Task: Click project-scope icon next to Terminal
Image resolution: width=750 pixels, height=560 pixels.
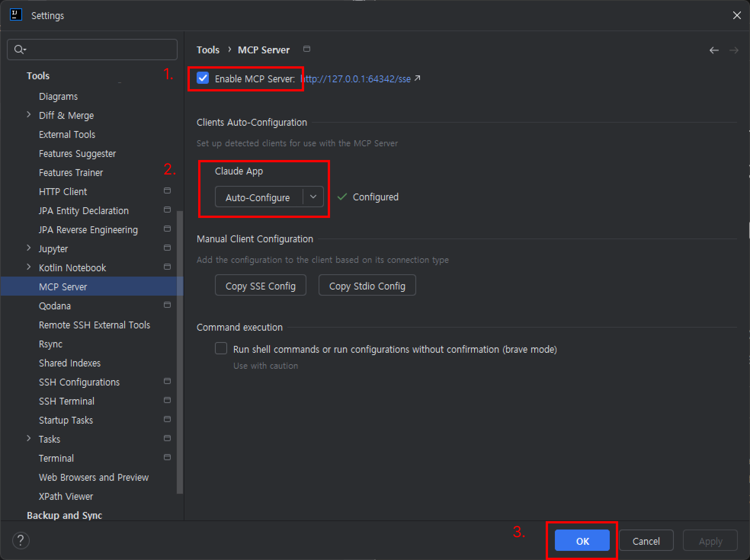Action: tap(167, 457)
